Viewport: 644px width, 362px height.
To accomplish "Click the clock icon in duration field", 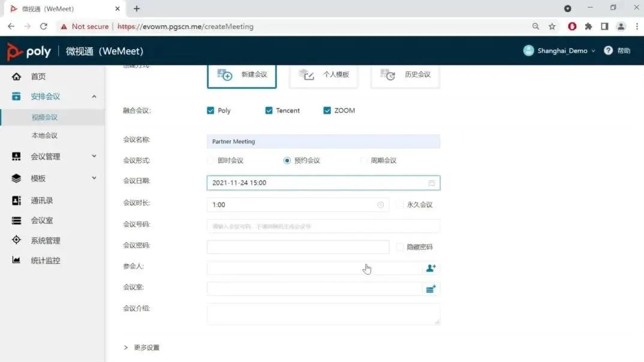I will click(x=380, y=205).
